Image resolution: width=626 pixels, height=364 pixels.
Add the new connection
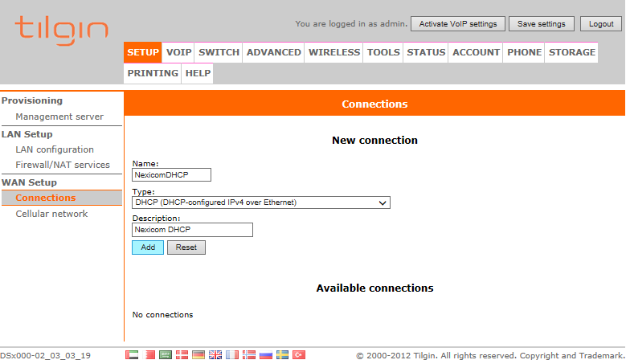click(x=148, y=247)
